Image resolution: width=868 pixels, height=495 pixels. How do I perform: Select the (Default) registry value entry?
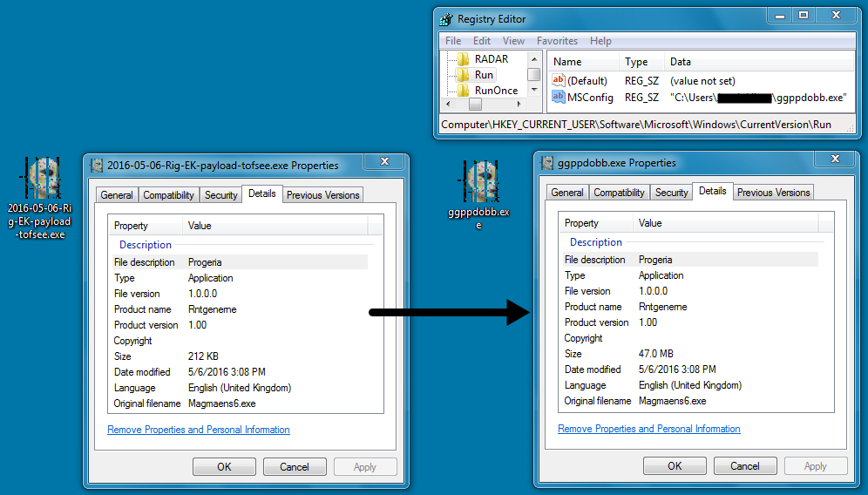tap(587, 81)
